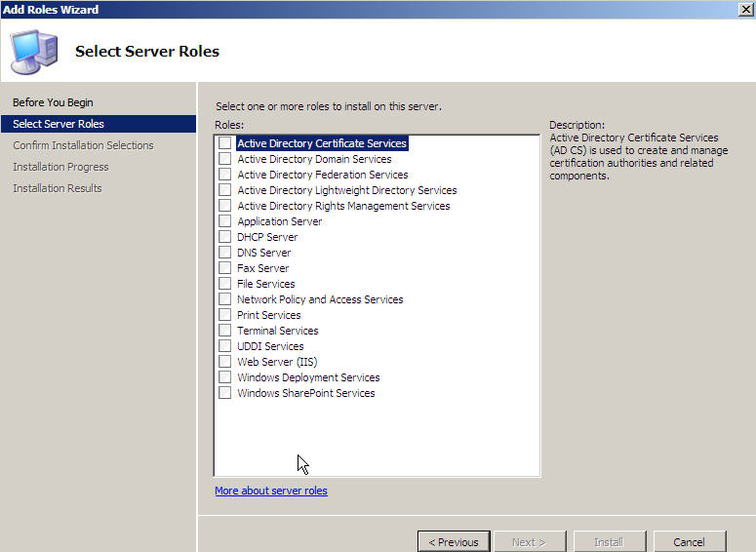Enable Active Directory Federation Services checkbox
Viewport: 756px width, 552px height.
click(x=224, y=174)
